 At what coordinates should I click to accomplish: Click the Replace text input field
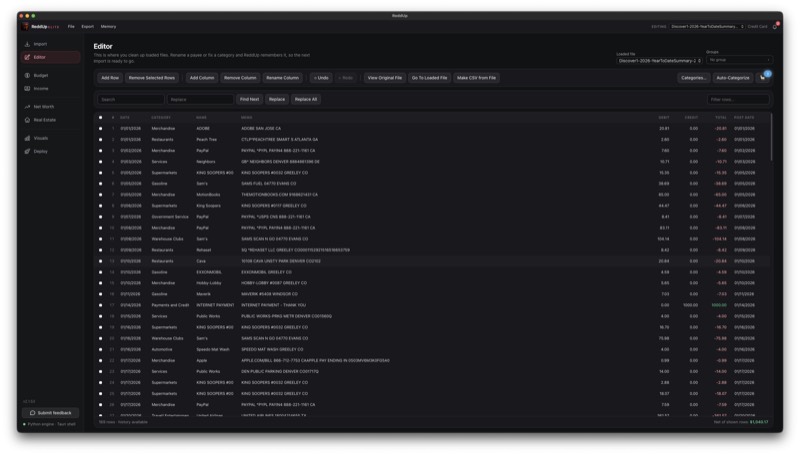200,99
